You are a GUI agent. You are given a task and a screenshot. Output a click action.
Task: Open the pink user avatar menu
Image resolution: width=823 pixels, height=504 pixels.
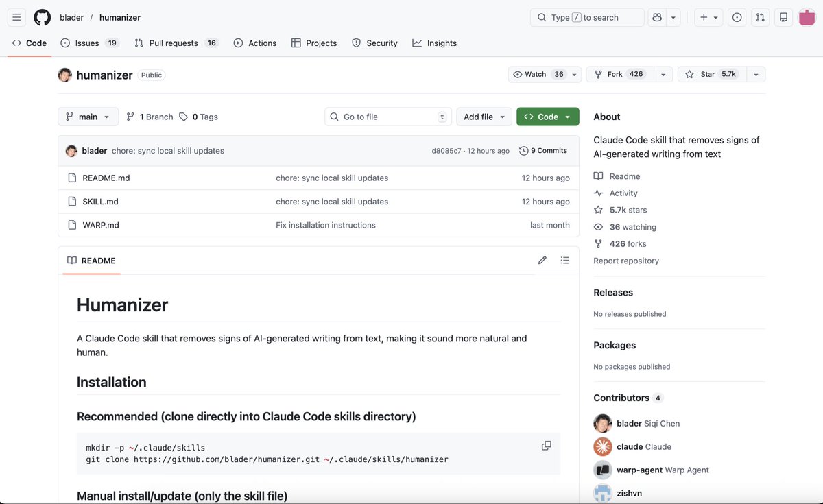pyautogui.click(x=807, y=17)
